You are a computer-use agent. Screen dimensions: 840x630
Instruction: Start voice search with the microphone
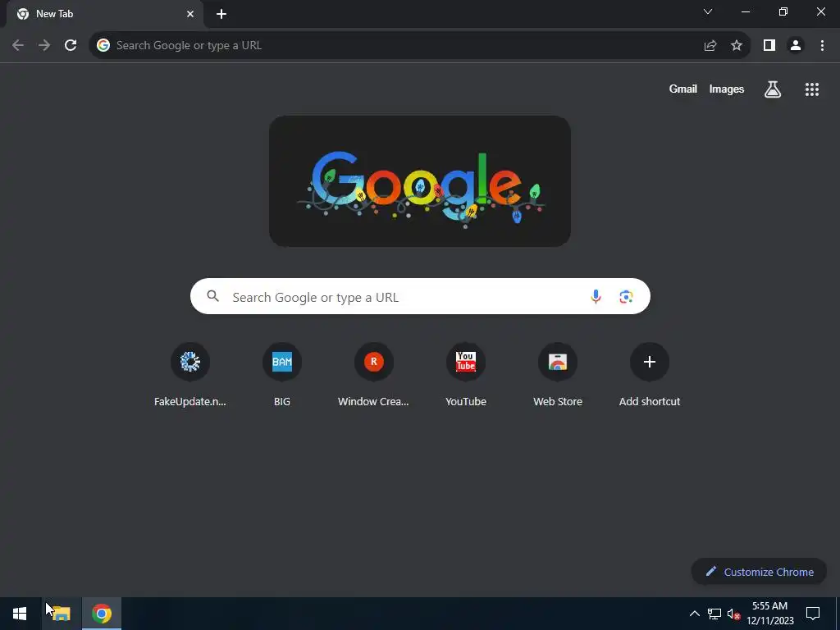596,296
